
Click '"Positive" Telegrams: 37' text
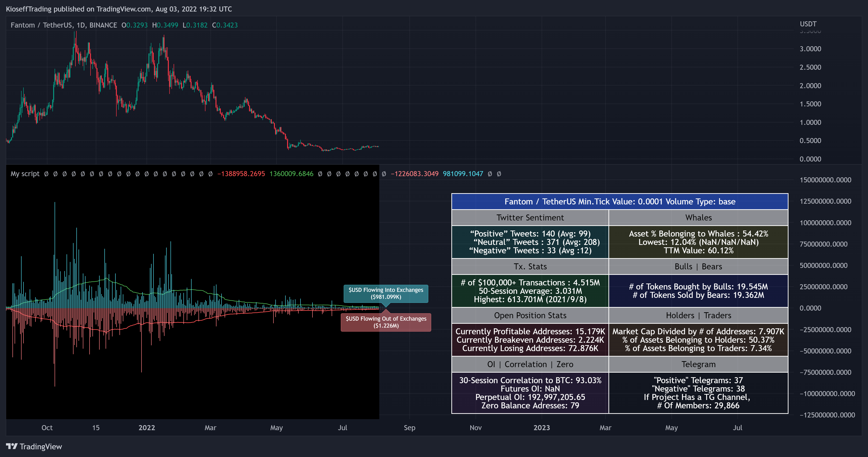(x=698, y=381)
